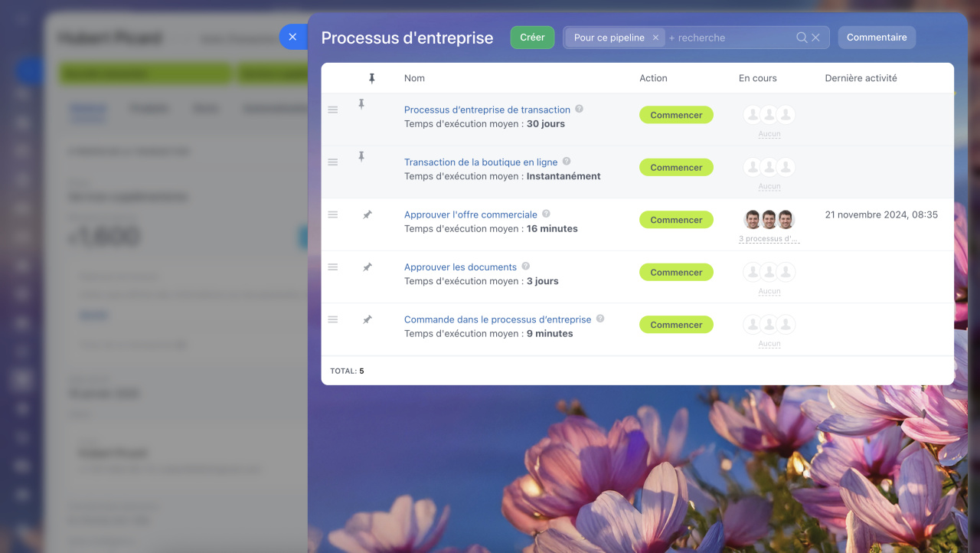Show help for Transaction de la boutique en ligne

pos(567,162)
